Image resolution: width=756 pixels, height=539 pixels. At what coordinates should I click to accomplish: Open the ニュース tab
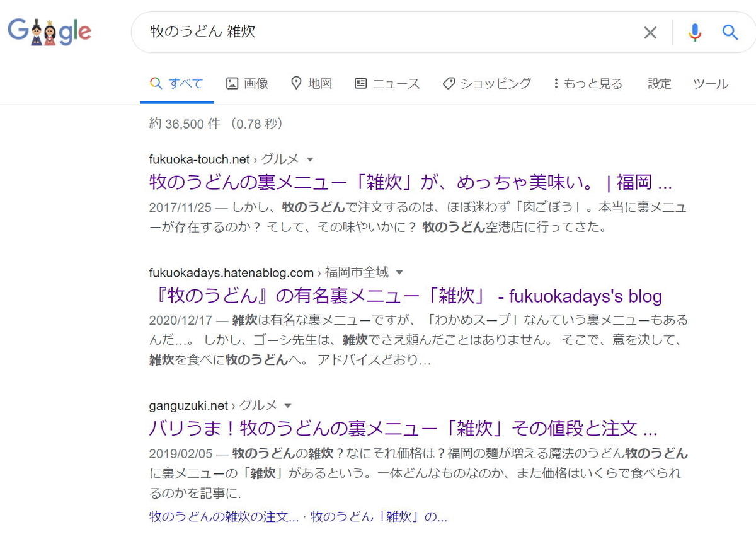click(387, 83)
